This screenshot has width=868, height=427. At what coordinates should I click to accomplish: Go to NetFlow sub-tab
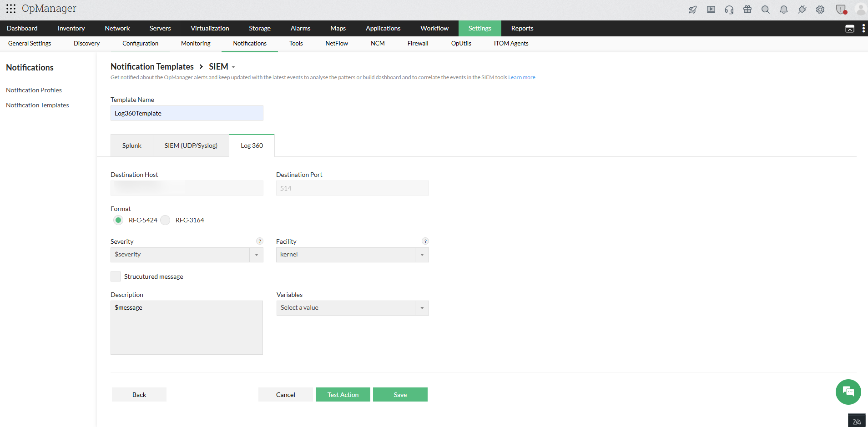click(x=337, y=44)
